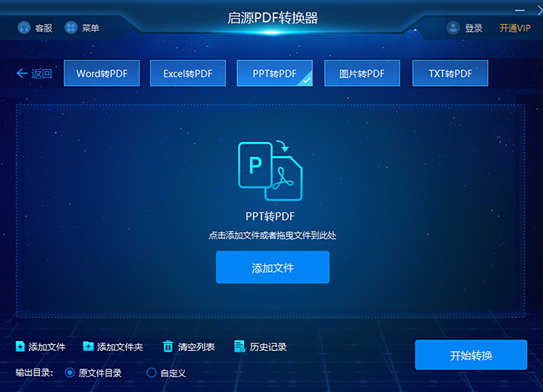Open the 开通VIP link
The image size is (543, 392).
point(515,28)
